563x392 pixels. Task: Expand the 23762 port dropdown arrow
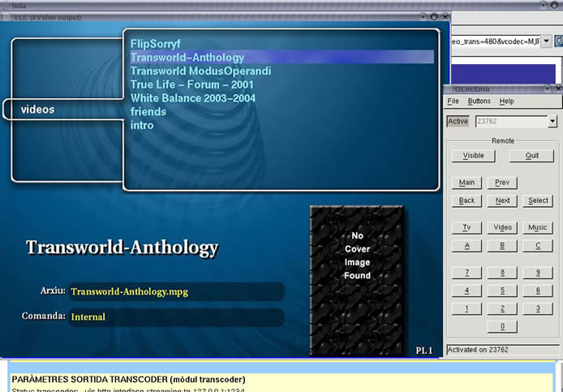[552, 122]
